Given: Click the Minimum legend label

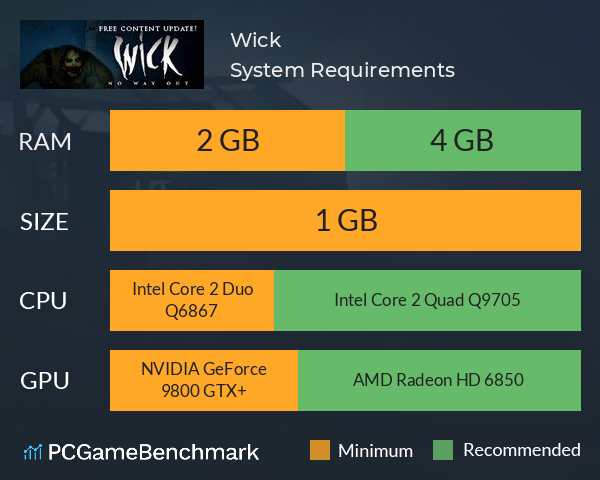Looking at the screenshot, I should 375,451.
